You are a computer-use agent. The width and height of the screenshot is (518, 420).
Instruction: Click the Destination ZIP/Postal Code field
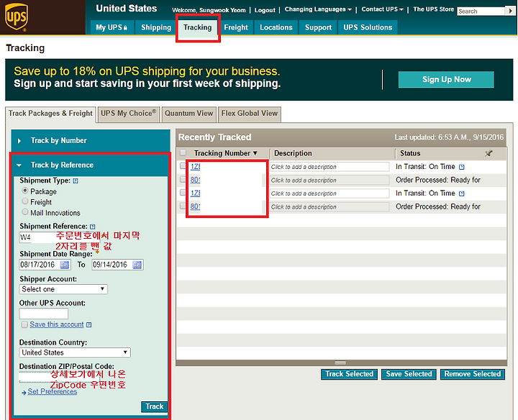[60, 377]
